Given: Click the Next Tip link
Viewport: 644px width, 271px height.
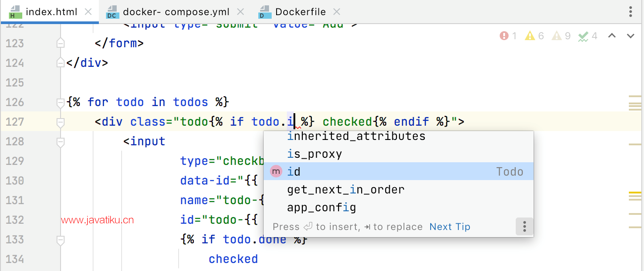Looking at the screenshot, I should (450, 227).
